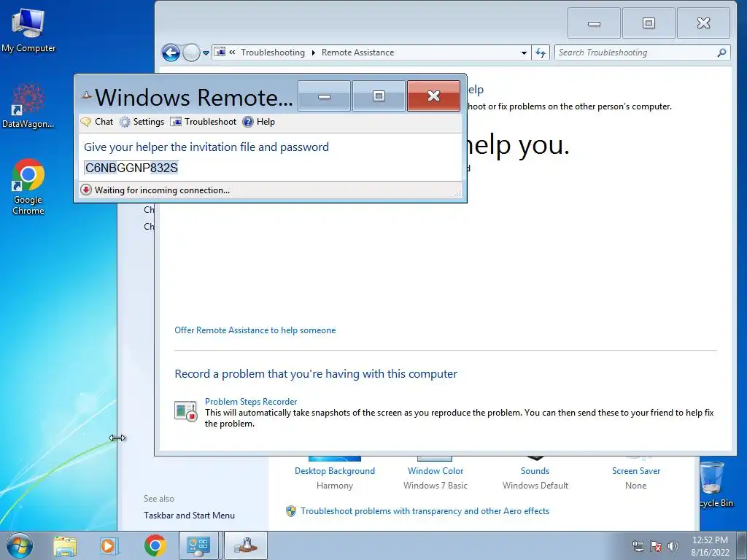Open Desktop Background settings

pyautogui.click(x=334, y=471)
